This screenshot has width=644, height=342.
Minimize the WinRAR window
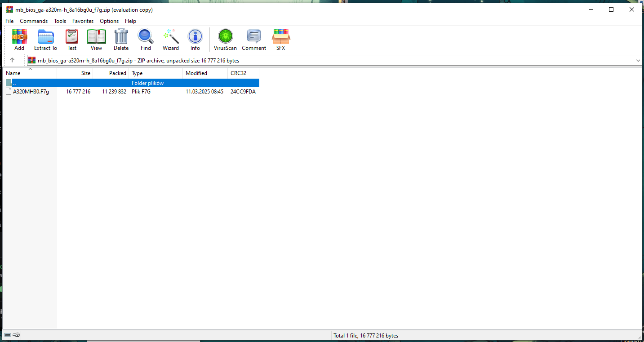(x=591, y=9)
